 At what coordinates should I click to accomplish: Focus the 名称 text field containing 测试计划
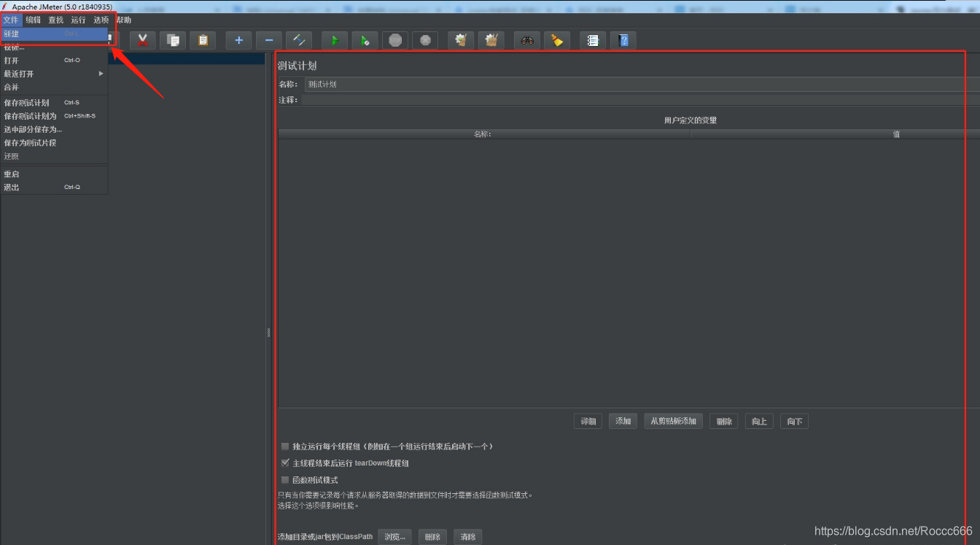642,85
